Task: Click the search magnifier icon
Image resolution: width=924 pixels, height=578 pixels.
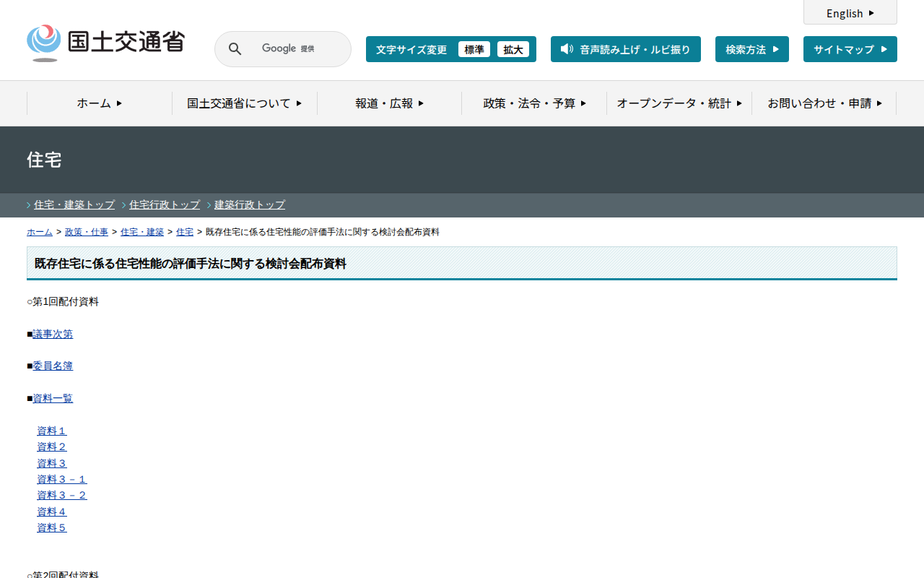Action: click(235, 49)
